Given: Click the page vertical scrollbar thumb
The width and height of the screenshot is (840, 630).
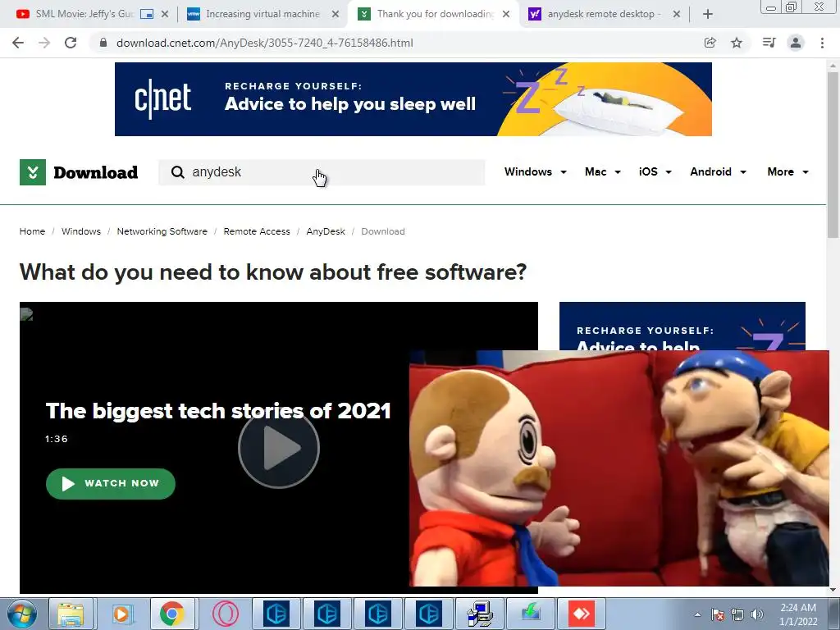Looking at the screenshot, I should point(833,155).
